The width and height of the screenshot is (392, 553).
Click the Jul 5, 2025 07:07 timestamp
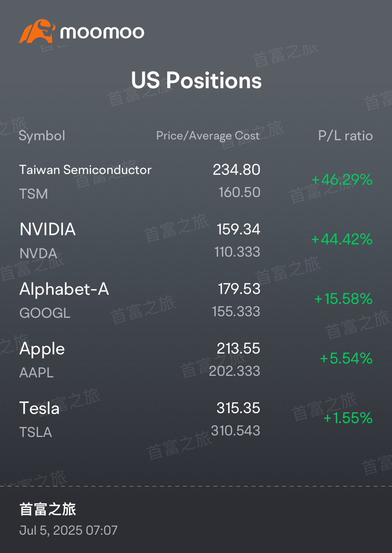[68, 530]
